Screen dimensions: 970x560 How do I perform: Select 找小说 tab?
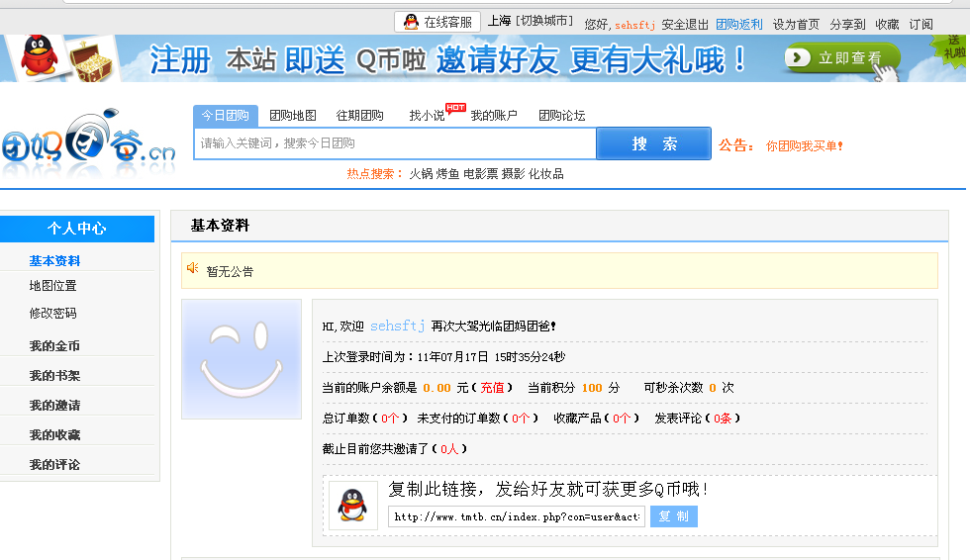pos(427,116)
